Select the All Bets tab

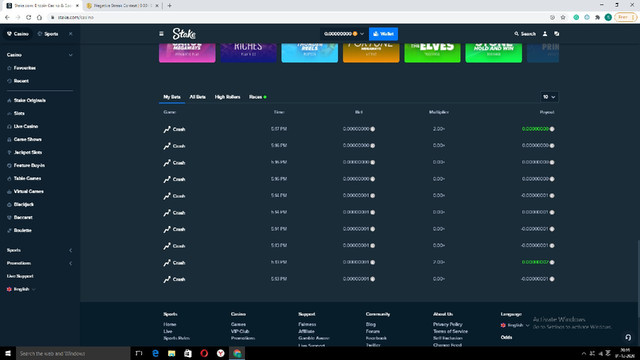[x=198, y=97]
